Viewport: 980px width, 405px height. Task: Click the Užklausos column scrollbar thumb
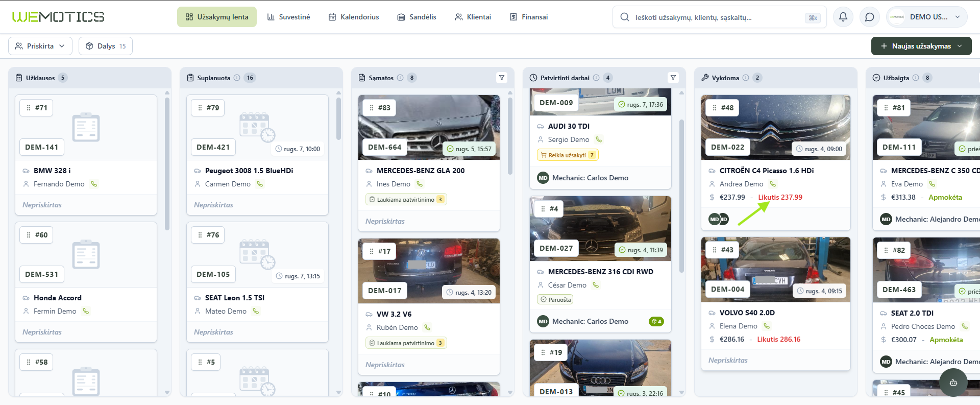click(x=167, y=164)
